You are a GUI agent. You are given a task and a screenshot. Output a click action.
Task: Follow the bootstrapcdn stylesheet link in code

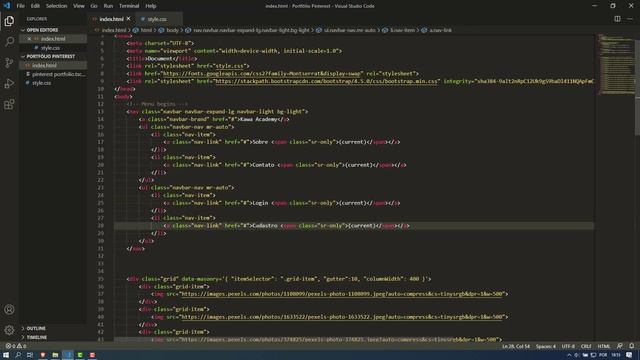pyautogui.click(x=327, y=81)
